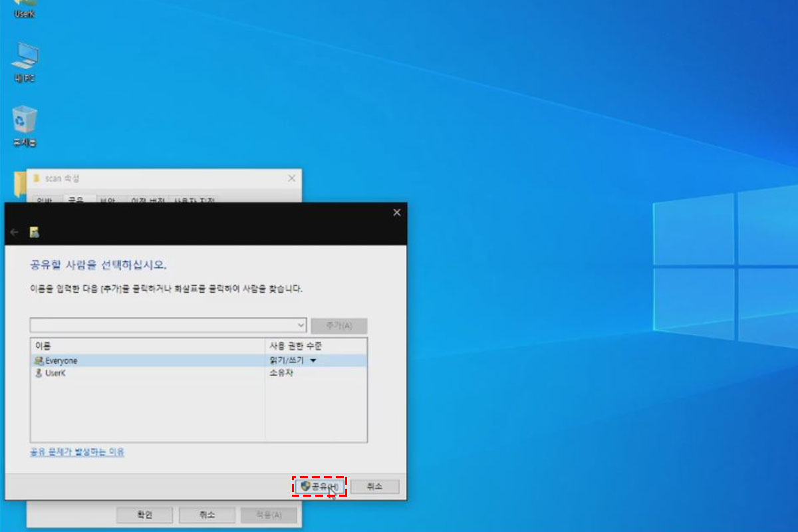Image resolution: width=798 pixels, height=532 pixels.
Task: Click the disabled 추가(A) button
Action: pyautogui.click(x=339, y=326)
